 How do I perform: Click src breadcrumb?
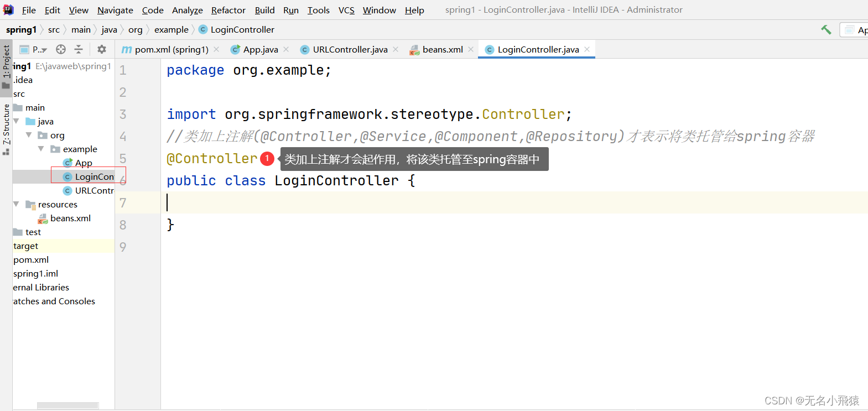(x=54, y=29)
